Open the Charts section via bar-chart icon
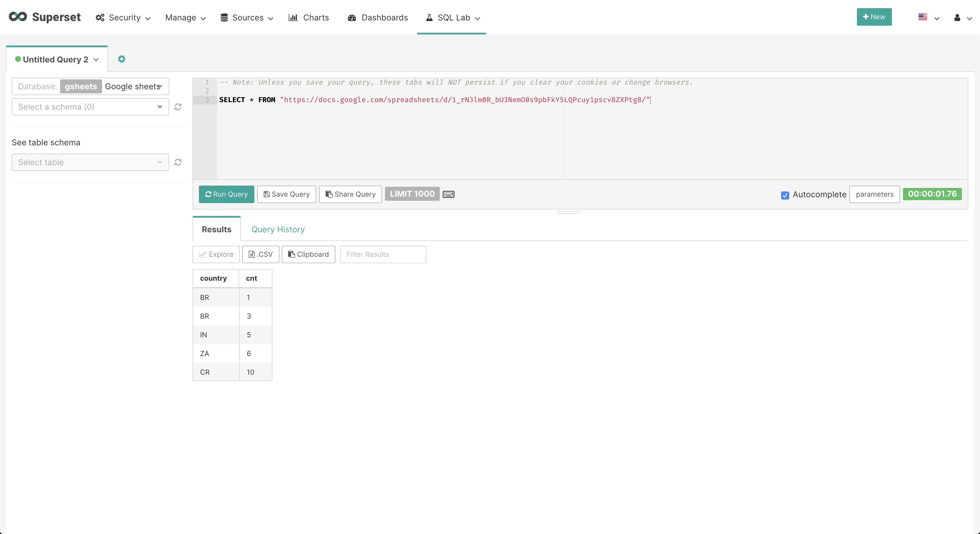 (293, 18)
